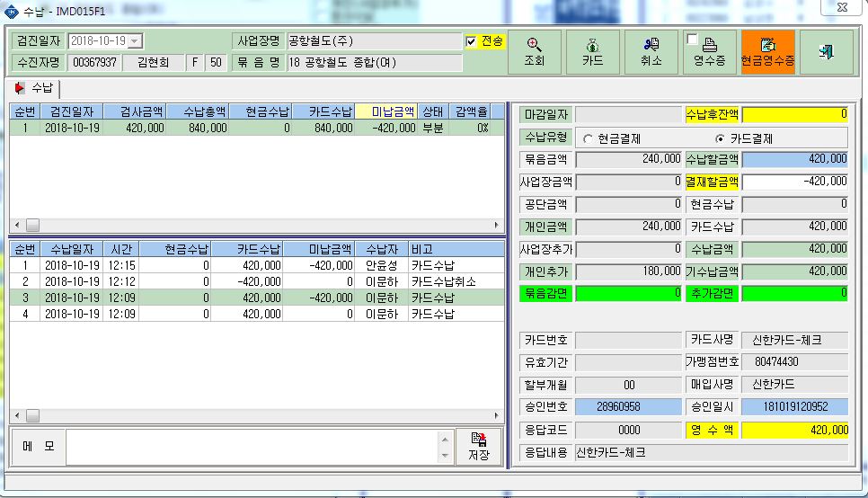The width and height of the screenshot is (868, 498).
Task: Select the 카드결제 radio option
Action: (720, 138)
